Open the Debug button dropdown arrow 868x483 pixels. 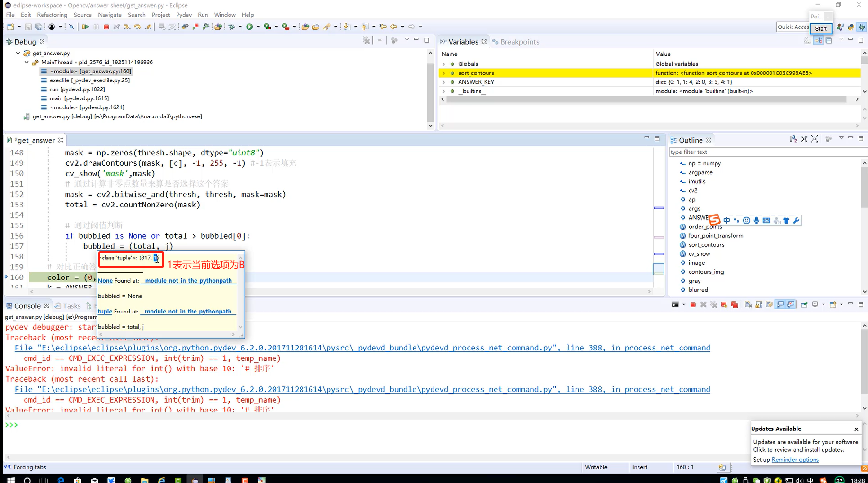point(240,27)
